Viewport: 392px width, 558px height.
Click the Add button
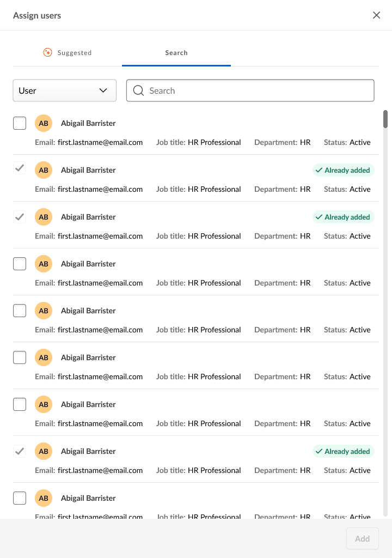coord(362,538)
